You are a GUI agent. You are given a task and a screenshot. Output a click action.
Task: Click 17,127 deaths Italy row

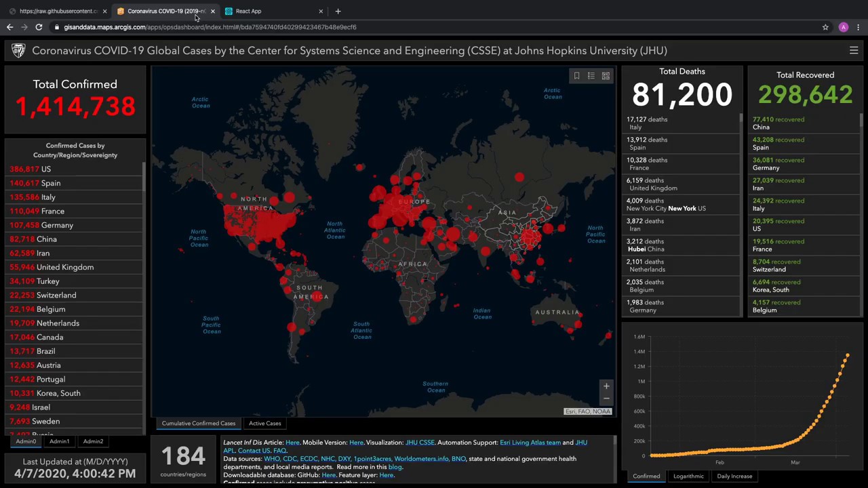(681, 123)
